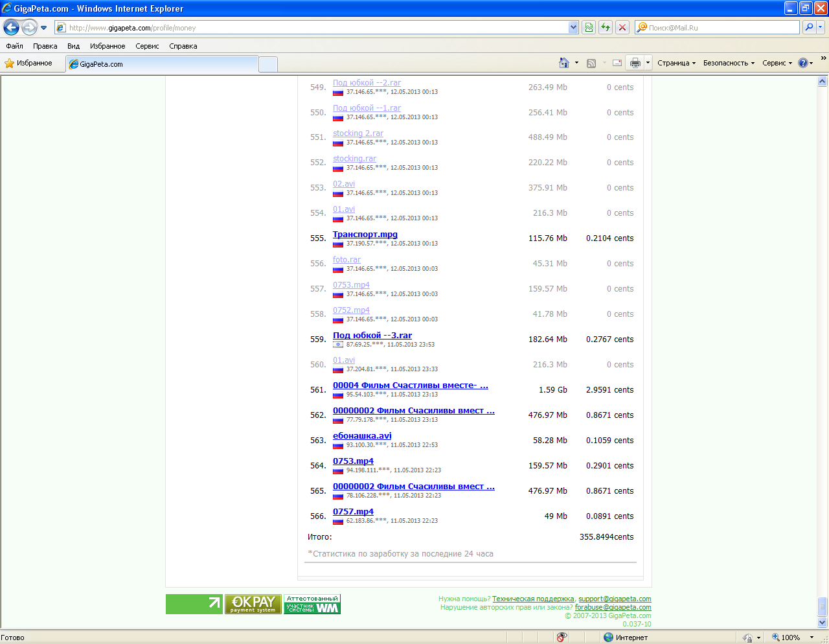Image resolution: width=829 pixels, height=644 pixels.
Task: Click the search magnifier button
Action: click(809, 27)
